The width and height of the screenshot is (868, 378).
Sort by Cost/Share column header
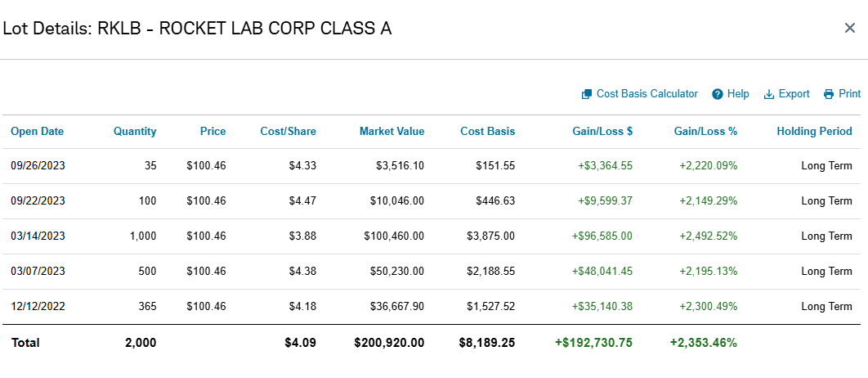click(x=289, y=132)
